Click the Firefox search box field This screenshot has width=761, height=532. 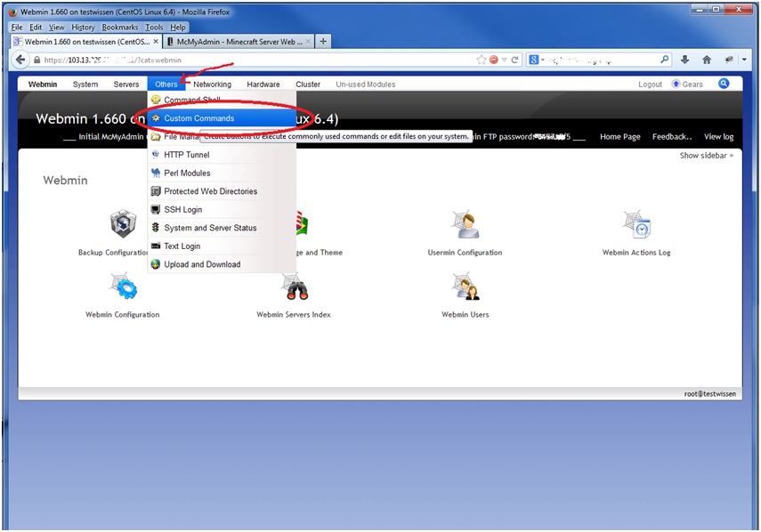tap(598, 60)
